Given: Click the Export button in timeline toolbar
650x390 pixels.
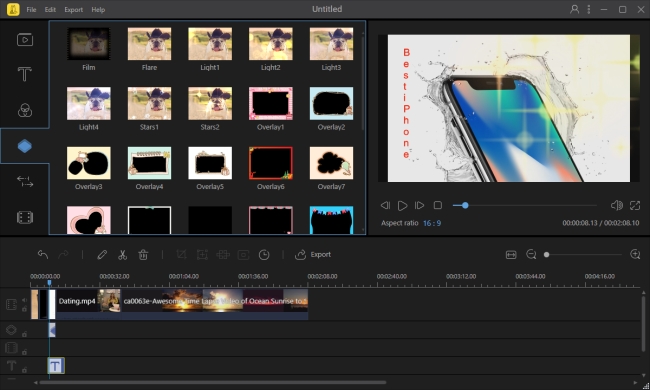Looking at the screenshot, I should point(313,254).
